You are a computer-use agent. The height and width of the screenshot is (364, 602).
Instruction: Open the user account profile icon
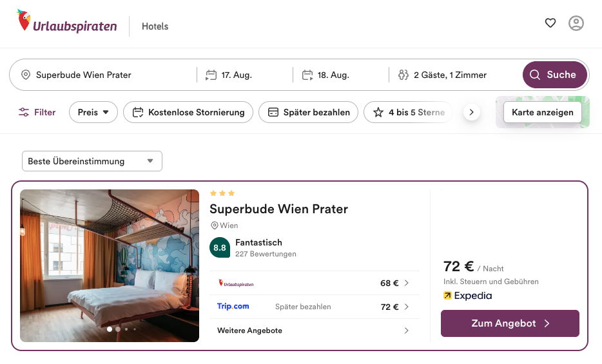[576, 23]
